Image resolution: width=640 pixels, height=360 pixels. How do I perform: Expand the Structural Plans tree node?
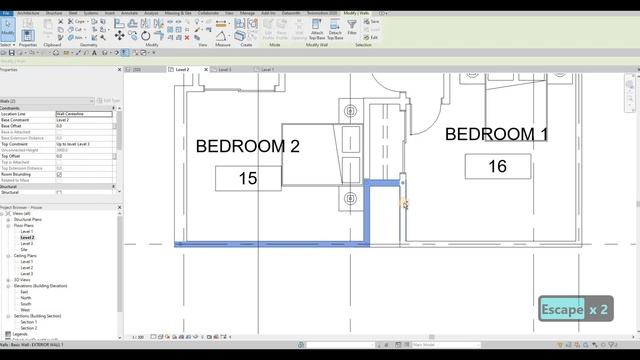point(8,220)
